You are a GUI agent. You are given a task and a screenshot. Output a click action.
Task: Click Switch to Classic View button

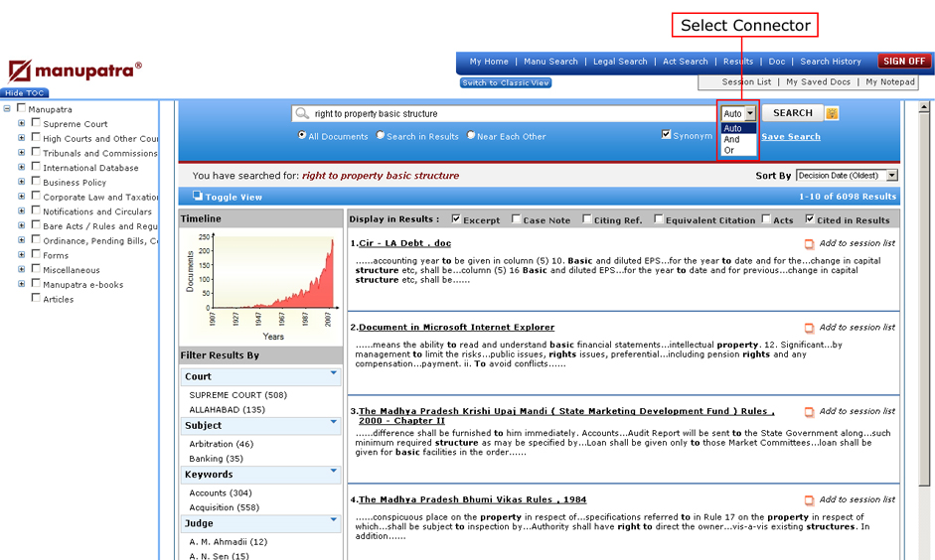coord(506,82)
